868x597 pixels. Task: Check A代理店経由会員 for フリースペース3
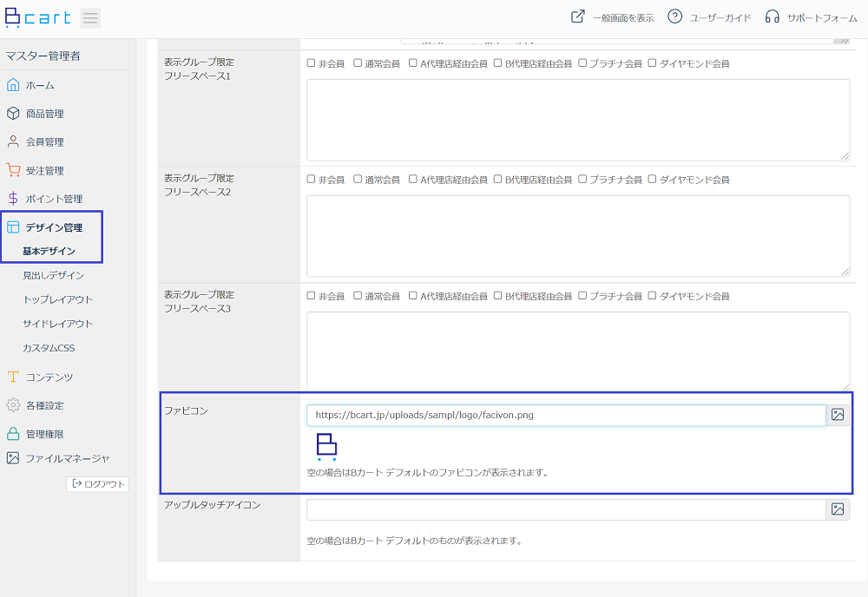click(413, 296)
